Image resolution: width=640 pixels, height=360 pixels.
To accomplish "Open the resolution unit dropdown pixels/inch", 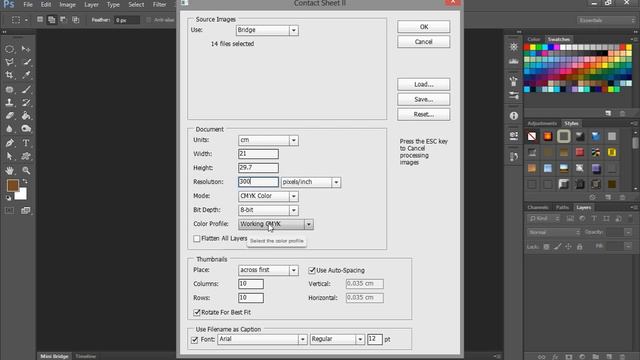I will coord(311,182).
